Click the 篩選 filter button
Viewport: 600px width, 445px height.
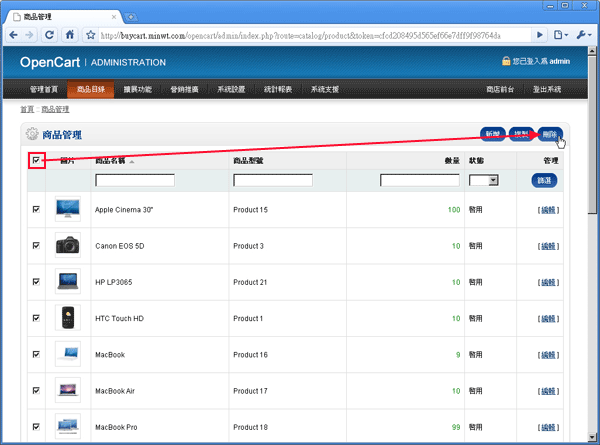point(544,180)
